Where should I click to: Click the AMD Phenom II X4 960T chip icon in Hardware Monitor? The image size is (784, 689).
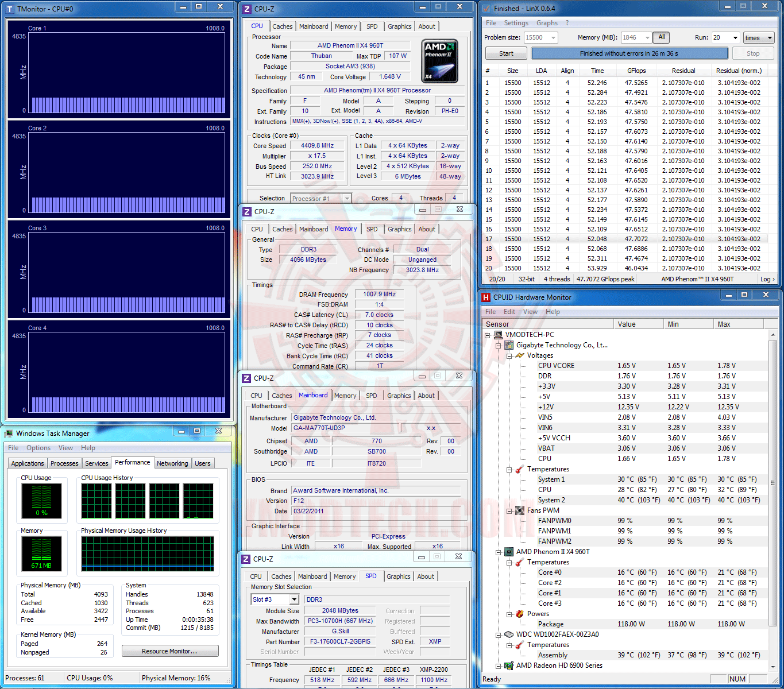(x=509, y=552)
